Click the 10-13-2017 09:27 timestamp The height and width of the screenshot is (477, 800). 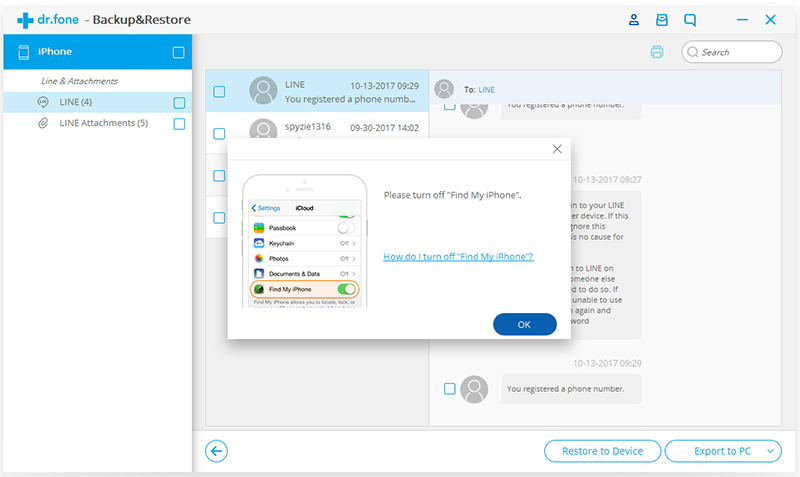pos(607,180)
